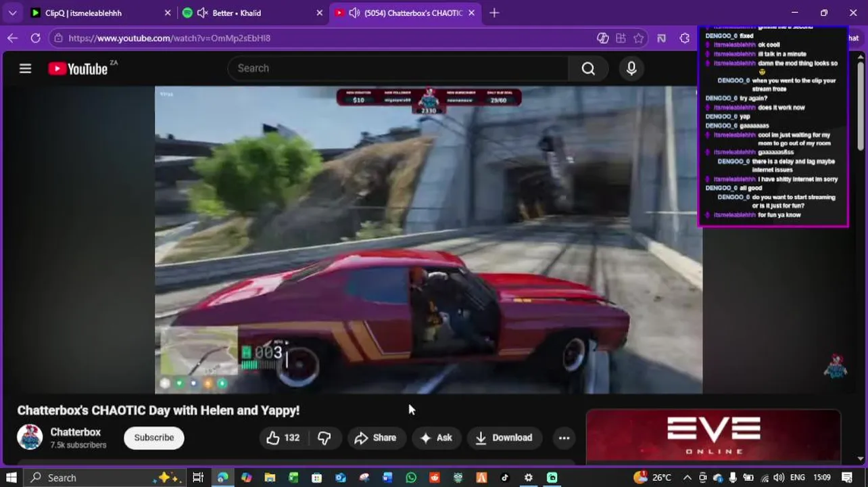Open the YouTube hamburger guide menu

click(x=25, y=68)
